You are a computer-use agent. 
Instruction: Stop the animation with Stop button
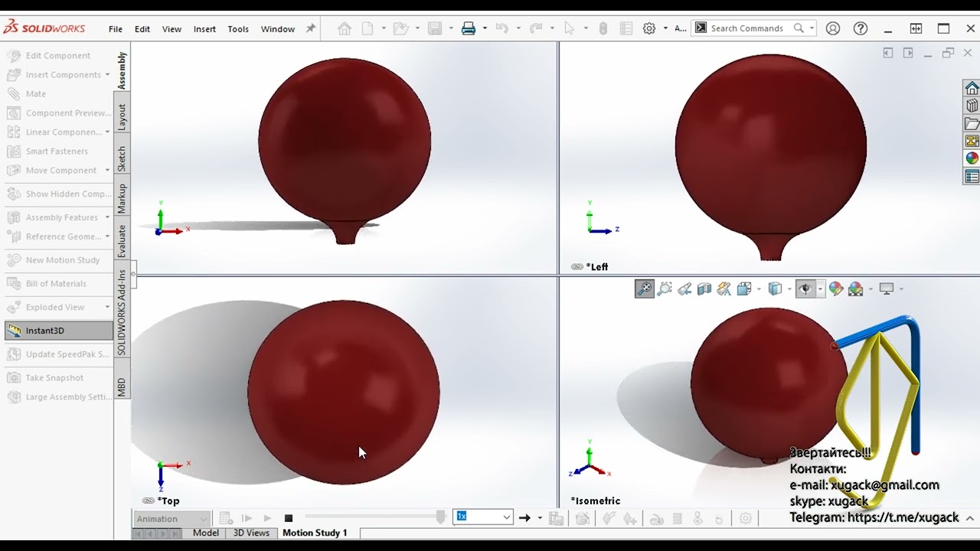pos(289,518)
